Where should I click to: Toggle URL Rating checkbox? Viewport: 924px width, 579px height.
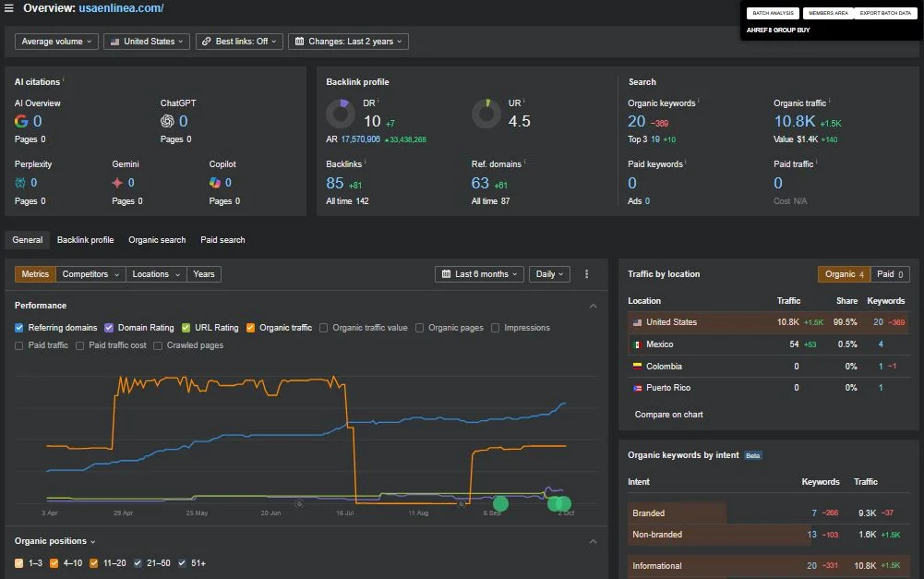[186, 328]
